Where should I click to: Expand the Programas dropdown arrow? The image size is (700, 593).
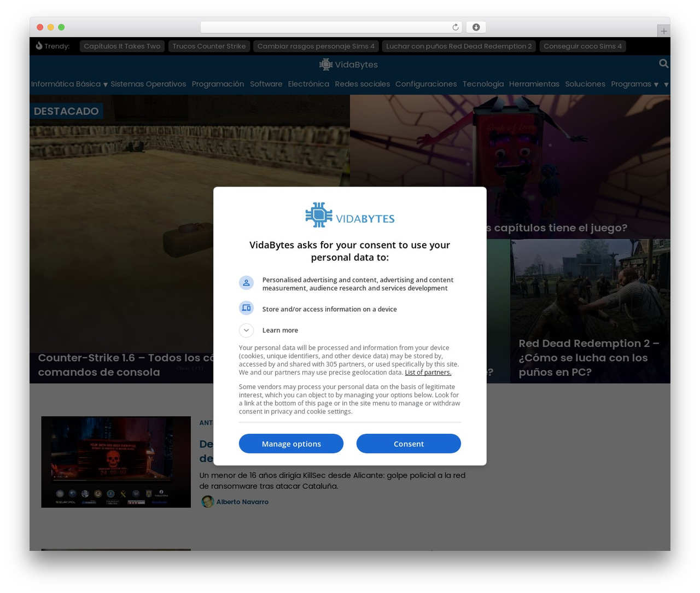pyautogui.click(x=656, y=85)
